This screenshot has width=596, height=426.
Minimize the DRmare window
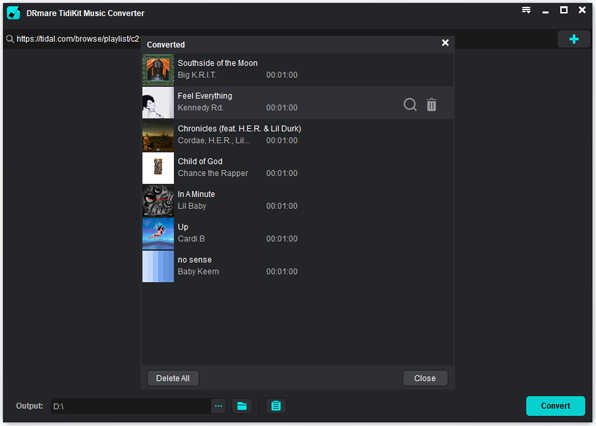tap(545, 13)
